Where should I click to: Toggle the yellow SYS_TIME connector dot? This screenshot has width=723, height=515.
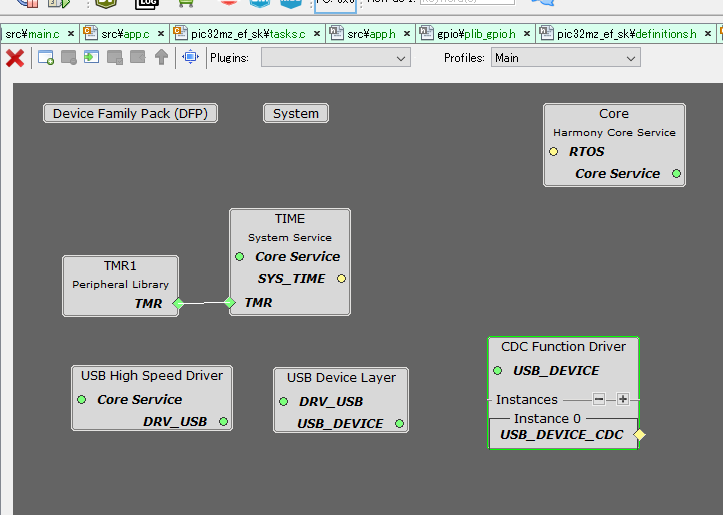click(x=341, y=279)
